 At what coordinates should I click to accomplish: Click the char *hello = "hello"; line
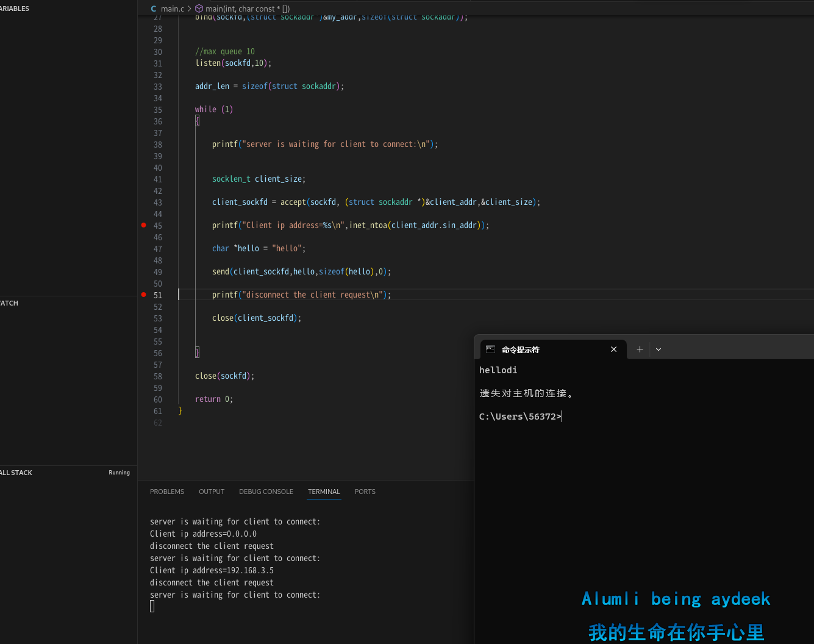coord(259,248)
